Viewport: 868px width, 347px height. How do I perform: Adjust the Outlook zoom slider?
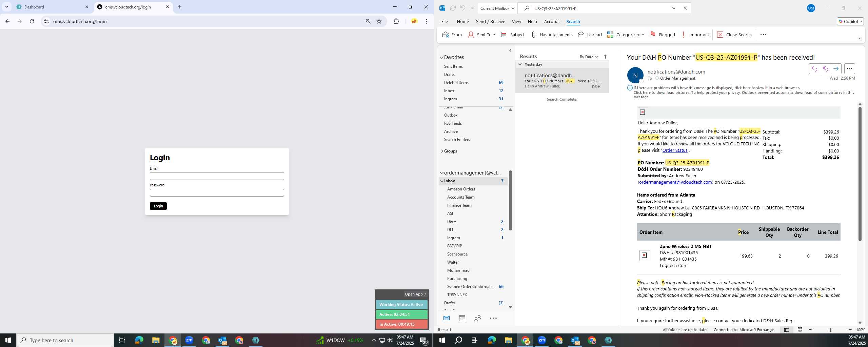pos(830,330)
